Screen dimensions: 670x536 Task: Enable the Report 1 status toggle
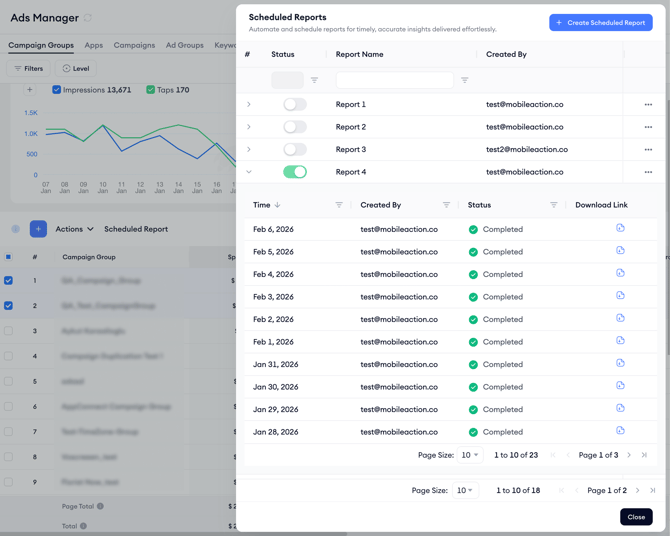[x=295, y=104]
